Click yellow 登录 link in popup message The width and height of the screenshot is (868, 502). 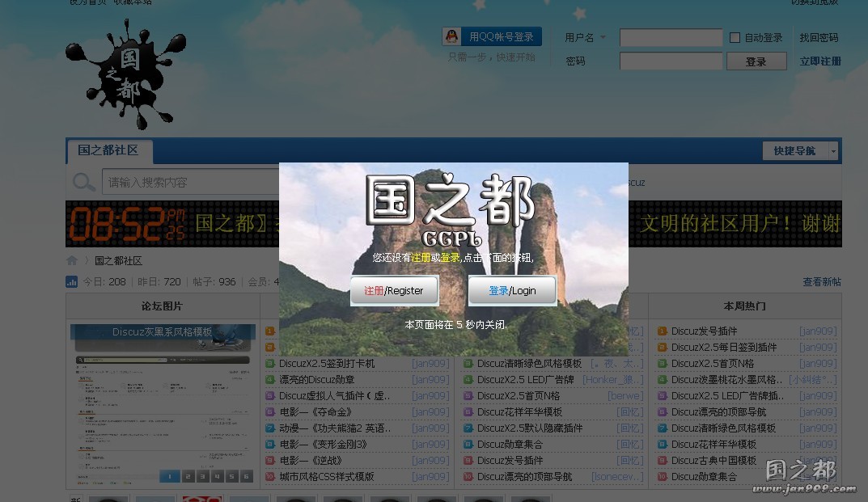(x=450, y=258)
